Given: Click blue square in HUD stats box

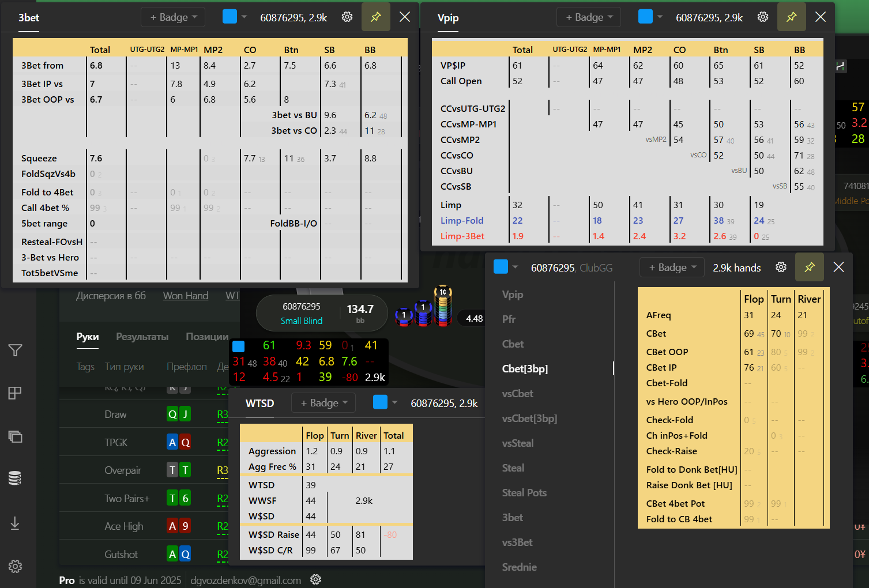Looking at the screenshot, I should 238,346.
